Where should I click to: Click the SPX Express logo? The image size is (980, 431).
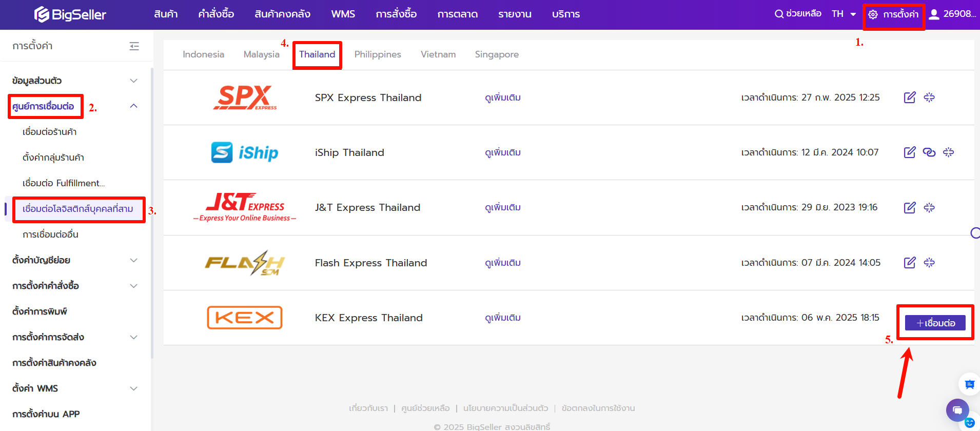245,97
